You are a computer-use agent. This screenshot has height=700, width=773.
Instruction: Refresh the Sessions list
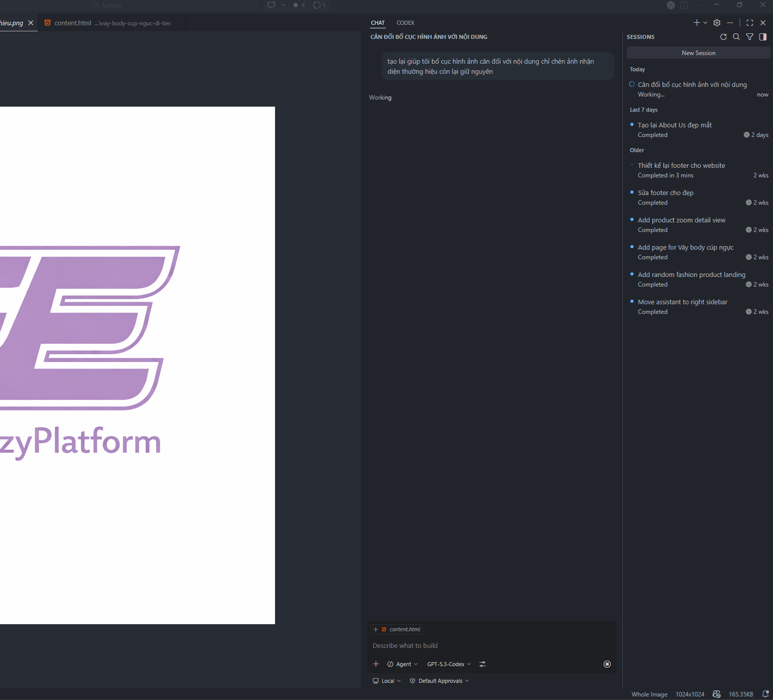point(723,37)
